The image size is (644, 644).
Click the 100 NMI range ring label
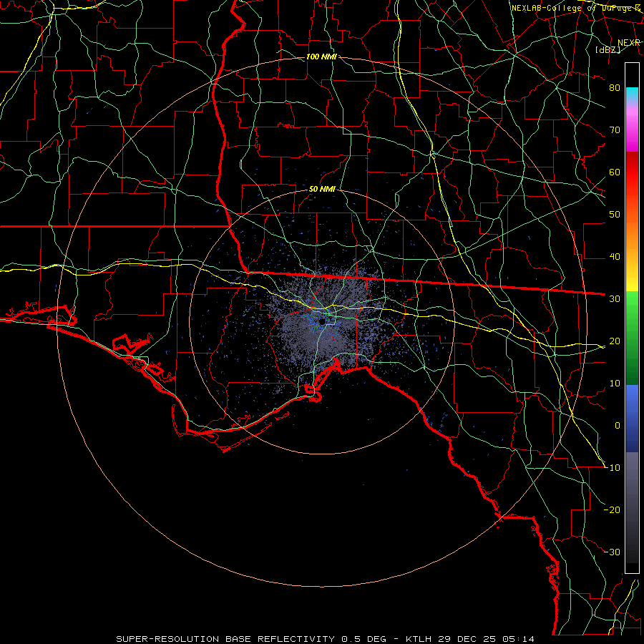pyautogui.click(x=321, y=57)
